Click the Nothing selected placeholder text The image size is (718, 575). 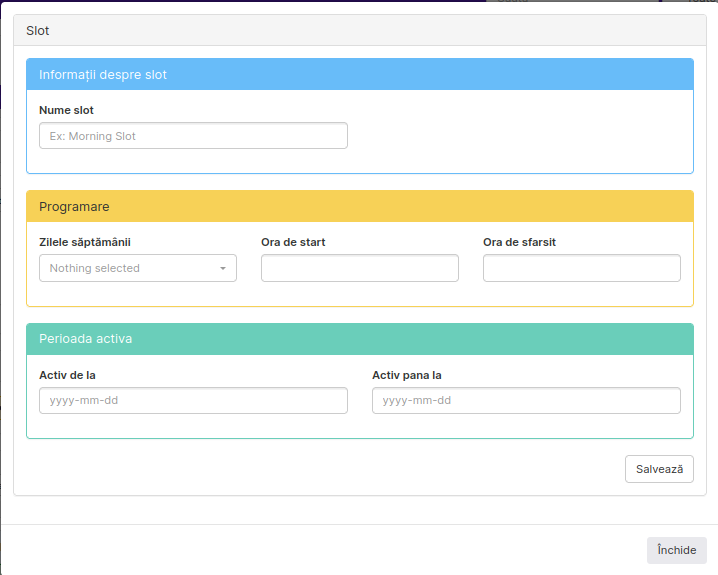click(x=95, y=268)
